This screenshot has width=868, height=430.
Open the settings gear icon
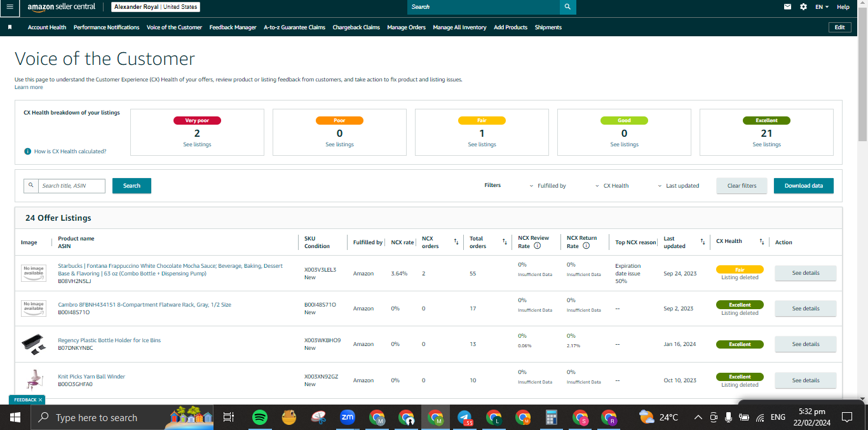pos(803,7)
